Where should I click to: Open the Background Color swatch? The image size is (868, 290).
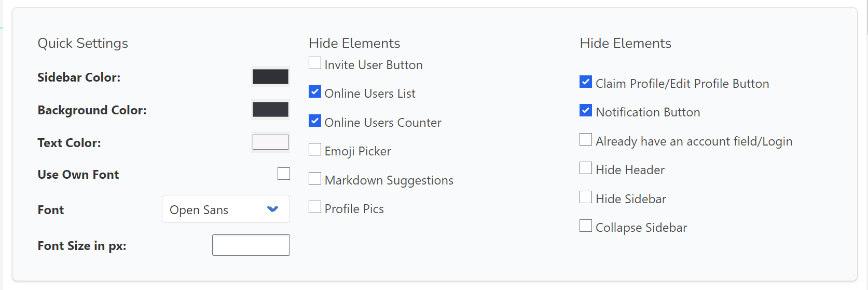click(270, 110)
